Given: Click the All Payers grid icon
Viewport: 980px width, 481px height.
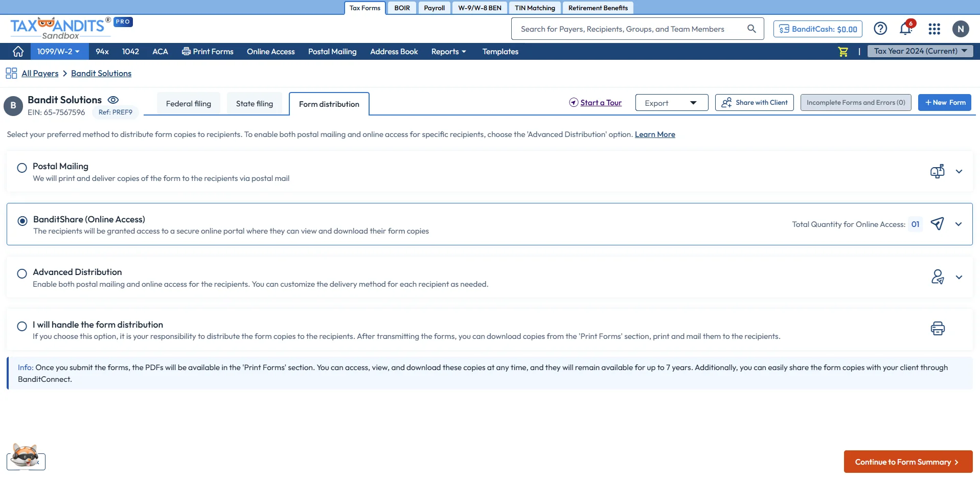Looking at the screenshot, I should click(11, 74).
